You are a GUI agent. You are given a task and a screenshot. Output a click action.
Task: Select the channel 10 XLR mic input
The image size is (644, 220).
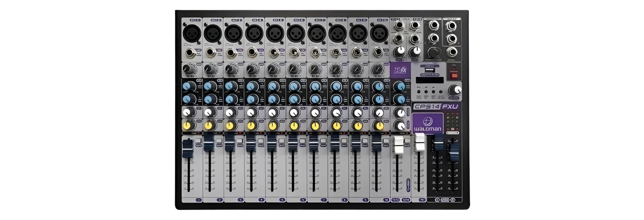tap(379, 34)
